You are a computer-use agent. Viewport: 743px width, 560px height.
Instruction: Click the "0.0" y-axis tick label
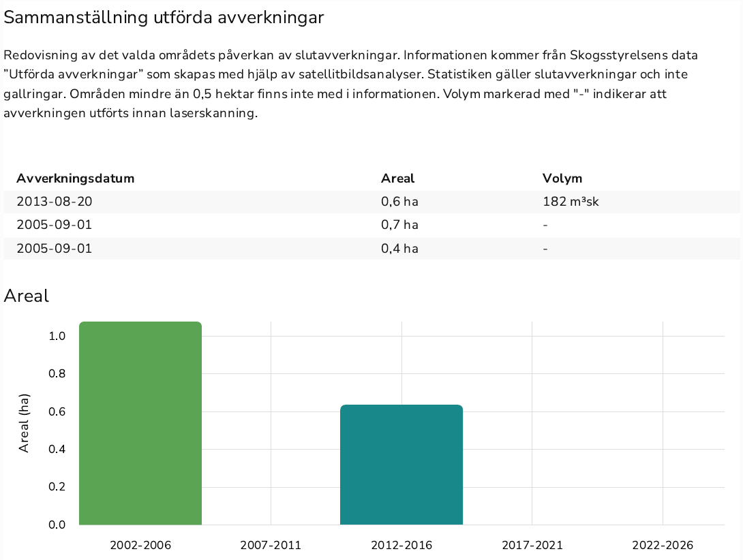(x=57, y=525)
